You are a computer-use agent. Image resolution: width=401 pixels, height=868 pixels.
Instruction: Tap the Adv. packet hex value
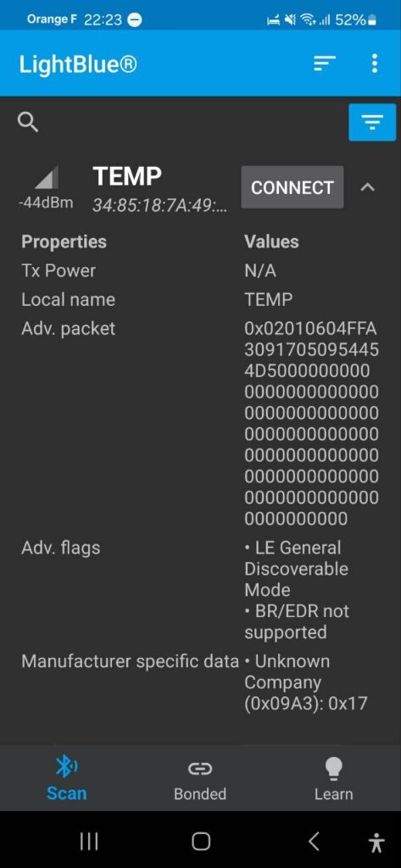pyautogui.click(x=312, y=424)
